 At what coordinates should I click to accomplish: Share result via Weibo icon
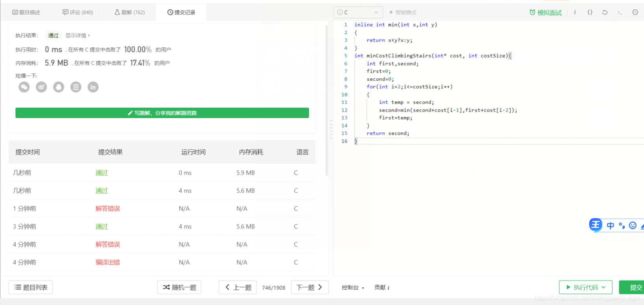click(x=41, y=87)
